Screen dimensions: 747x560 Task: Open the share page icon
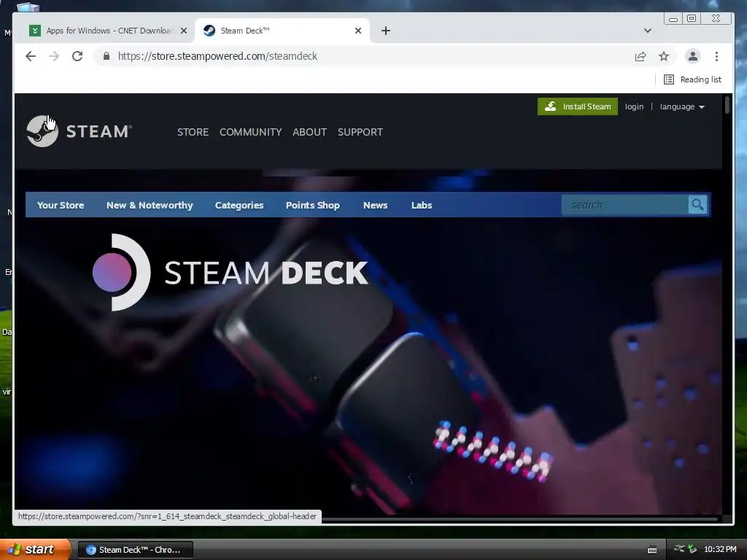[640, 56]
